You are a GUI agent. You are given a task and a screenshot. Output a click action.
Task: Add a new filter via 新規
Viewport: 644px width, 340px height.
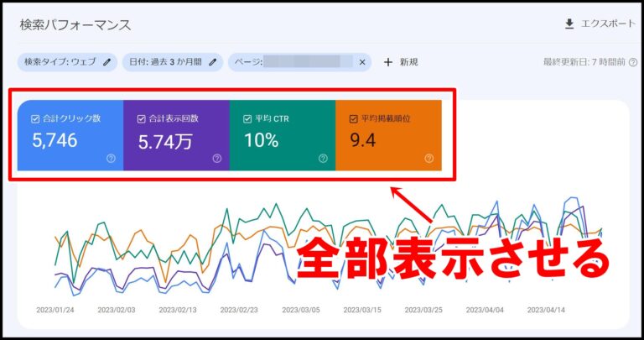coord(408,62)
